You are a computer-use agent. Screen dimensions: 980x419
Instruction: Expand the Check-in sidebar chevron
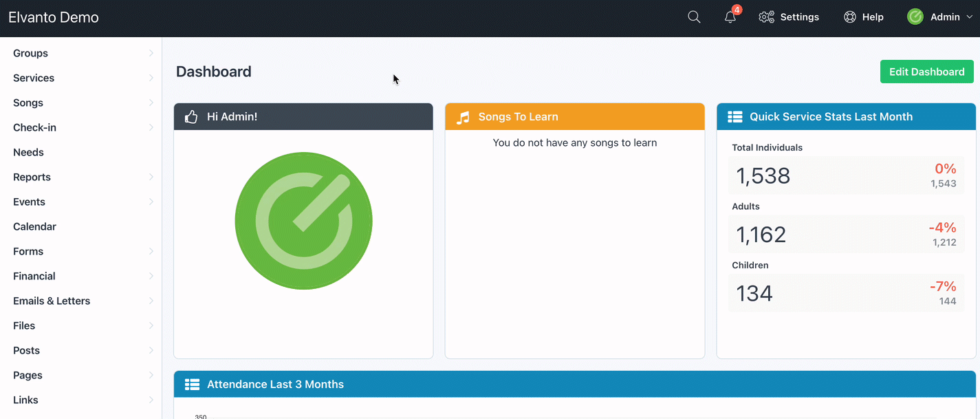(151, 128)
